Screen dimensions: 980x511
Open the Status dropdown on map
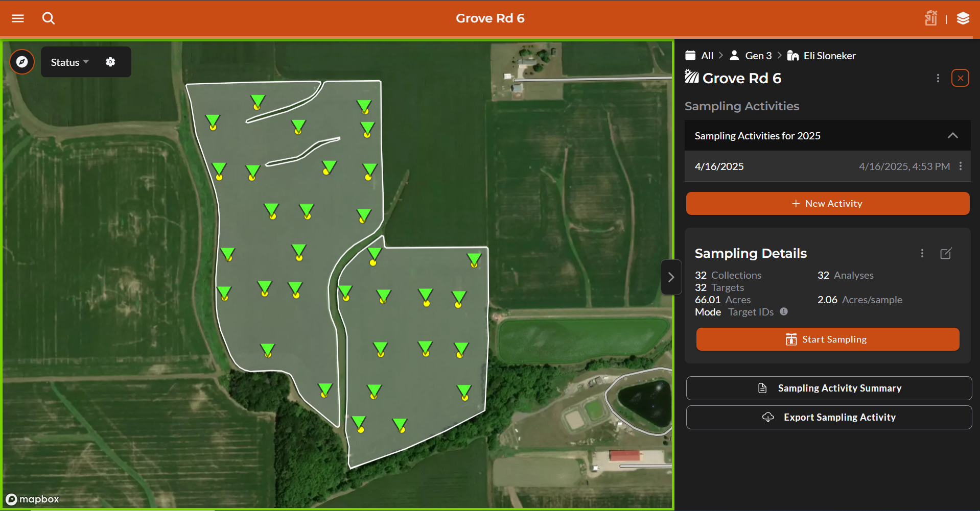pos(70,62)
